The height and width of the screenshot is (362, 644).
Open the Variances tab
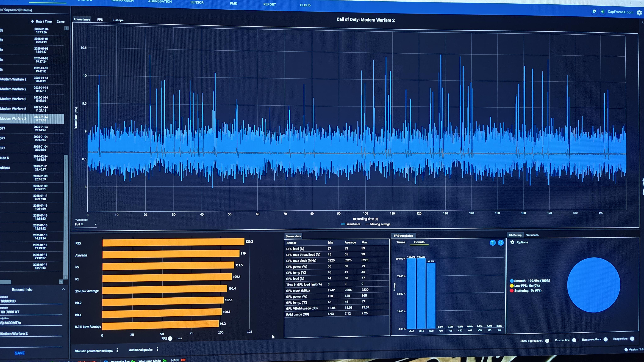[532, 235]
